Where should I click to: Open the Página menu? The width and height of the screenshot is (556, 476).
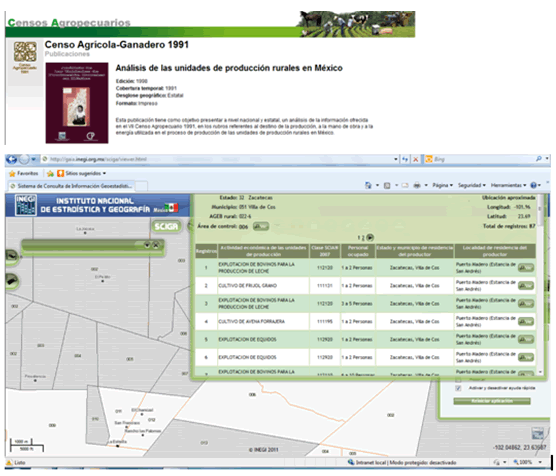442,185
